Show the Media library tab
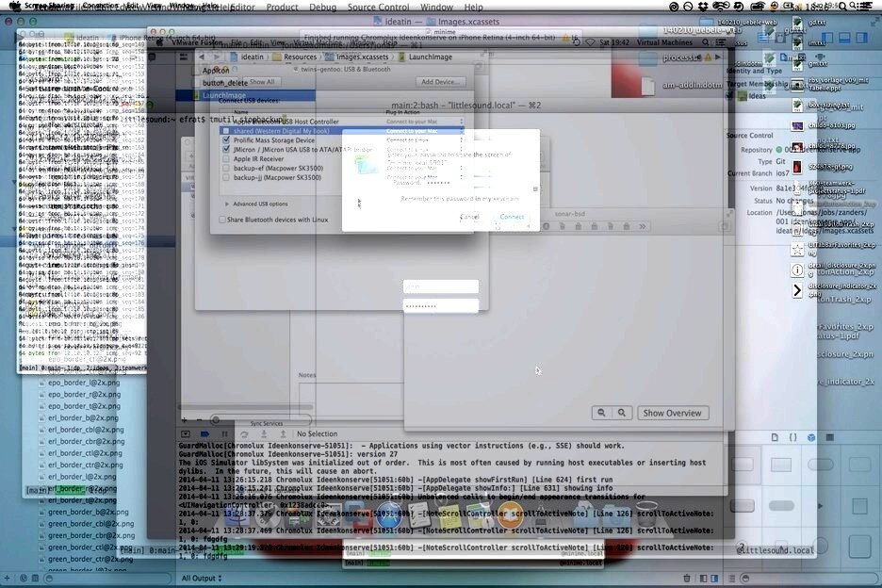The height and width of the screenshot is (588, 882). tap(829, 437)
